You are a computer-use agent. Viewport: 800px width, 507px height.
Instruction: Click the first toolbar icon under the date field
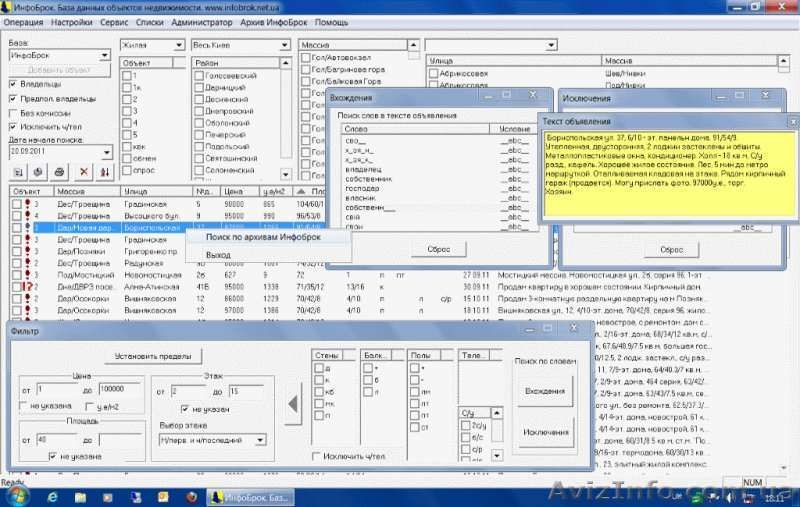click(x=17, y=172)
